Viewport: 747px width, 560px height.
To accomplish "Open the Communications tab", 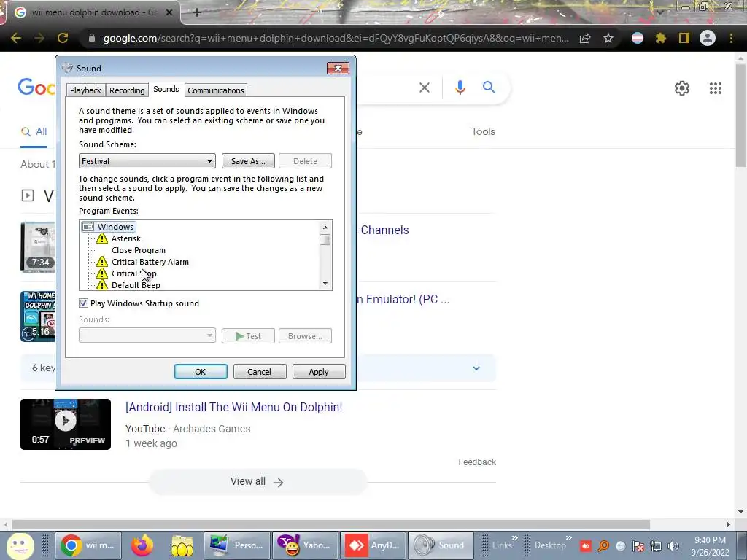I will (215, 90).
